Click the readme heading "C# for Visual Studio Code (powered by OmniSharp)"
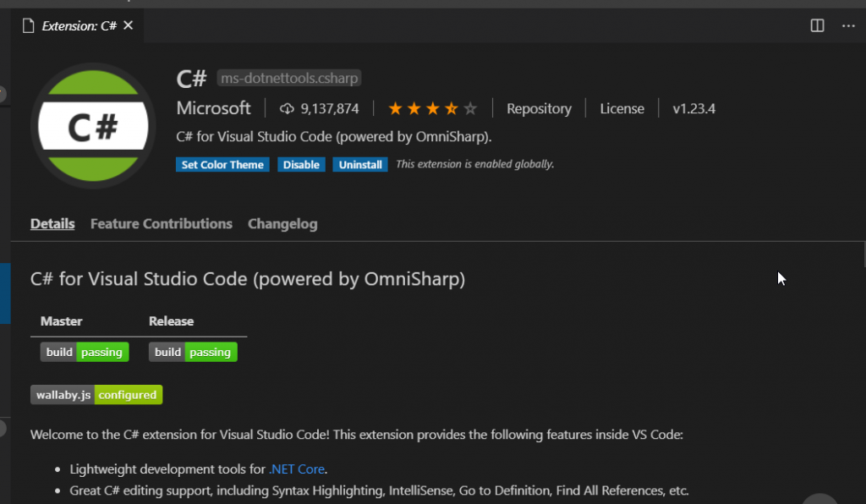The width and height of the screenshot is (866, 504). point(248,279)
